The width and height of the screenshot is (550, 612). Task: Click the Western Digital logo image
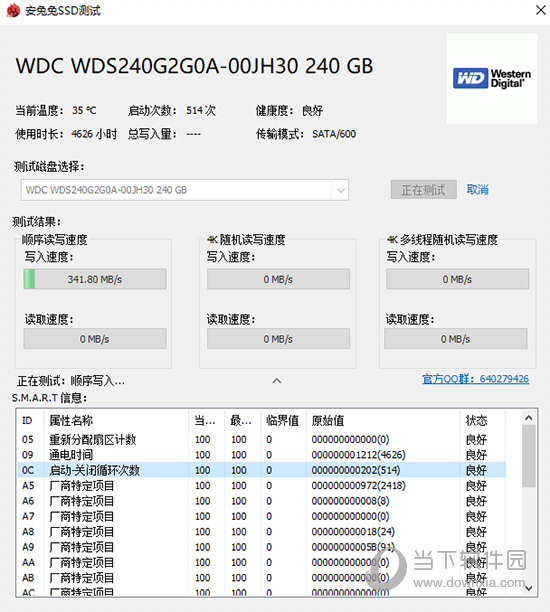click(492, 78)
